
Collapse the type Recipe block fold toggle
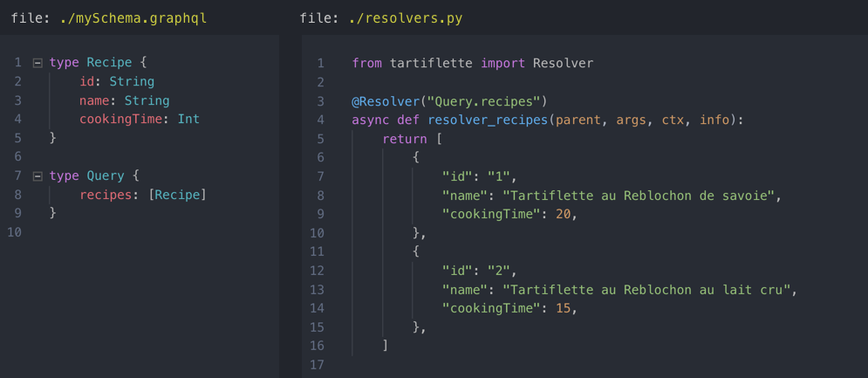click(x=38, y=63)
